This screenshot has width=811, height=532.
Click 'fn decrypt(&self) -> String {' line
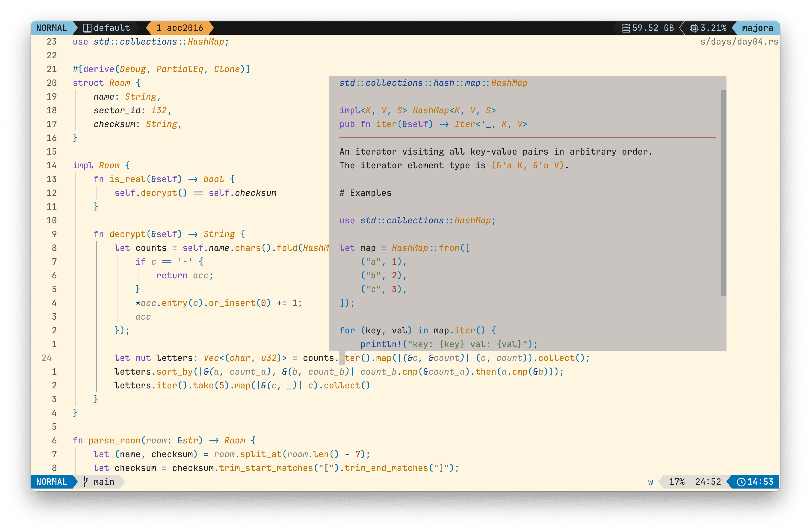tap(169, 234)
